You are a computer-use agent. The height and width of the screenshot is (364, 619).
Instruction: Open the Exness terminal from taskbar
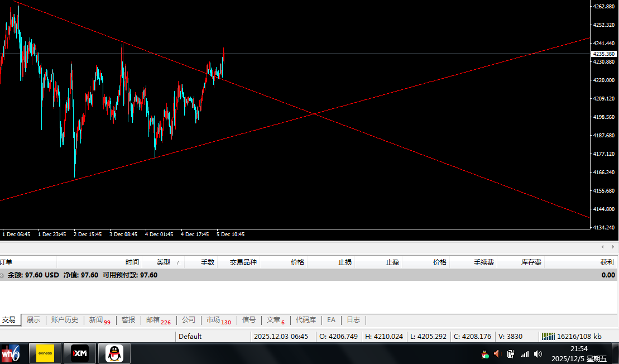coord(45,353)
